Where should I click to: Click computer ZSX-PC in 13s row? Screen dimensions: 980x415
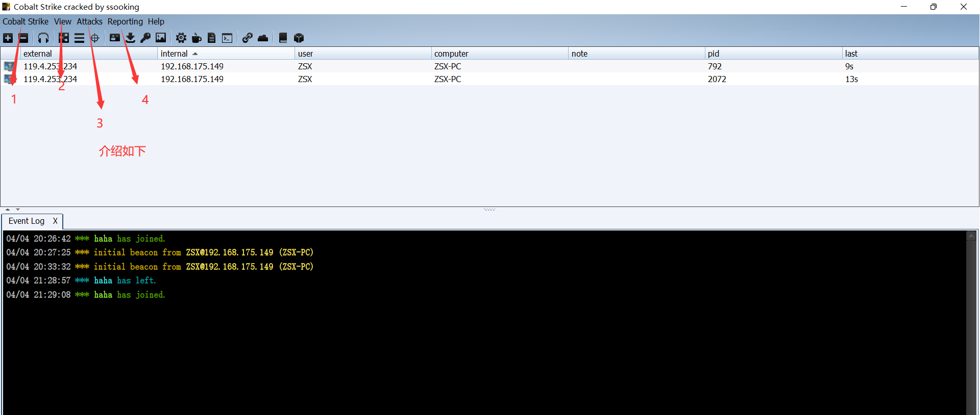pyautogui.click(x=448, y=79)
